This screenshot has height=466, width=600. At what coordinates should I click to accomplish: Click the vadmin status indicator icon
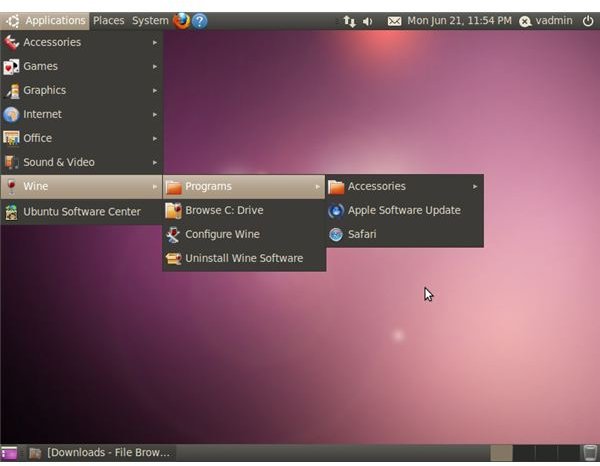click(x=525, y=21)
